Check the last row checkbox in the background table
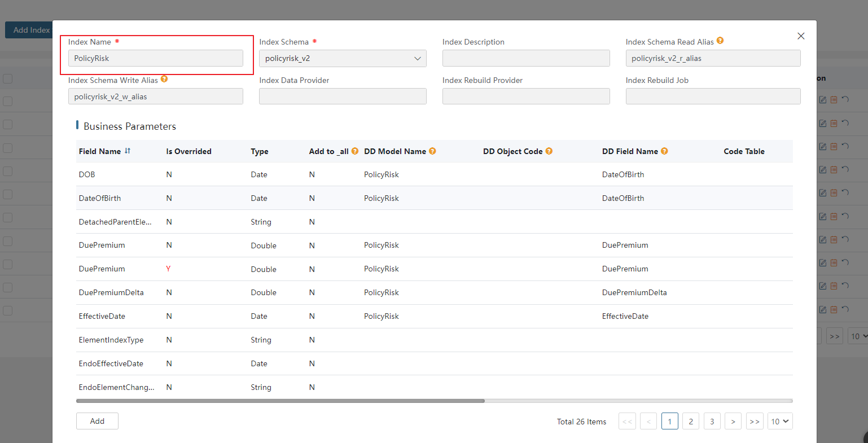 (x=8, y=310)
